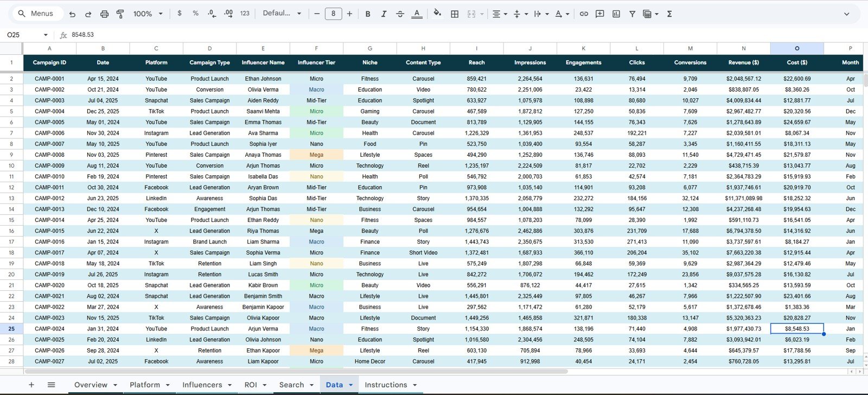The width and height of the screenshot is (868, 395).
Task: Click the Create a filter icon
Action: coord(632,14)
